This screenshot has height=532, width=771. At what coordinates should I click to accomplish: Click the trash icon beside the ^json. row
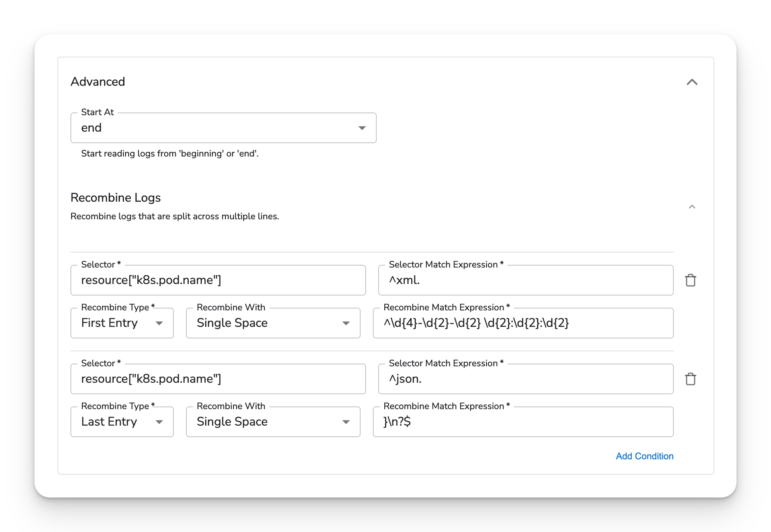click(x=691, y=379)
